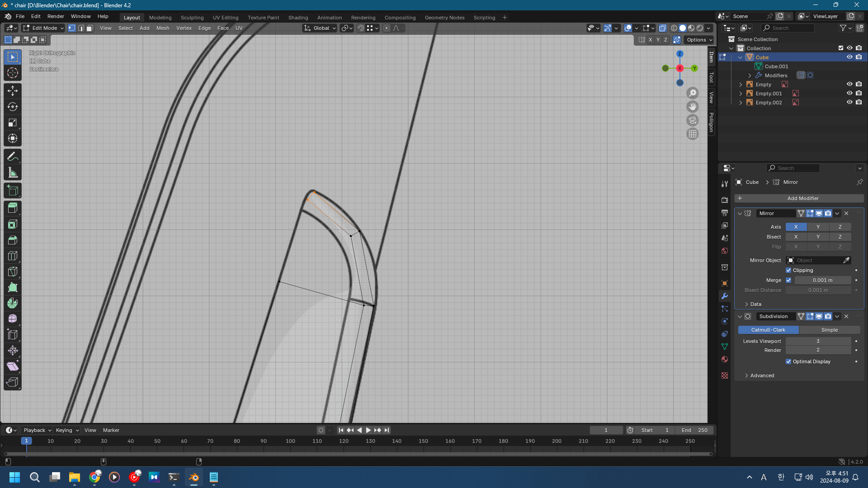Remove the Subdivision modifier
This screenshot has width=868, height=488.
click(846, 316)
